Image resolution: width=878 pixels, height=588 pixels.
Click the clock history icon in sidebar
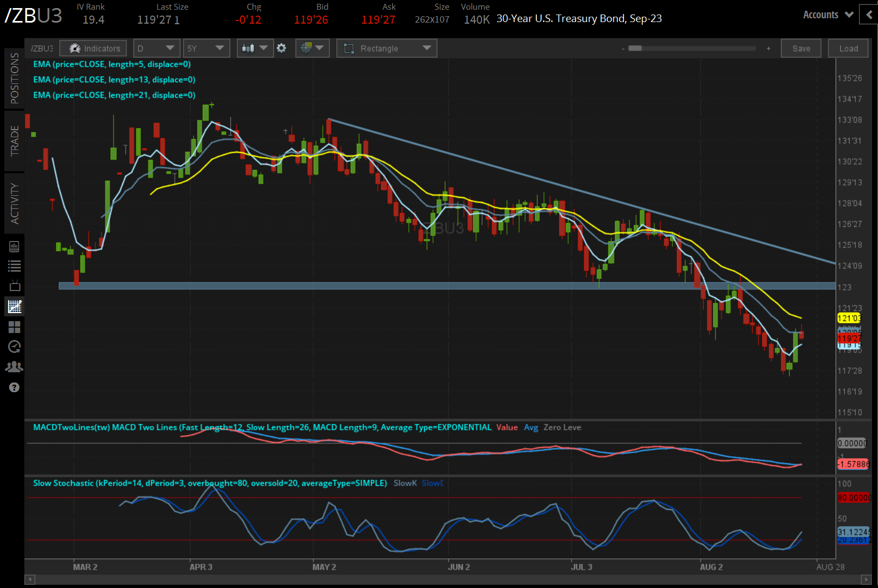tap(15, 347)
